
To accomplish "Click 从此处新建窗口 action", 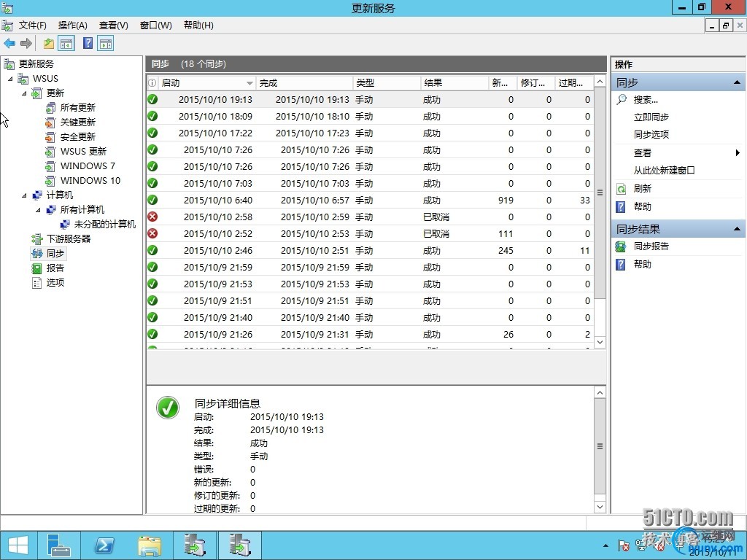I will (664, 171).
